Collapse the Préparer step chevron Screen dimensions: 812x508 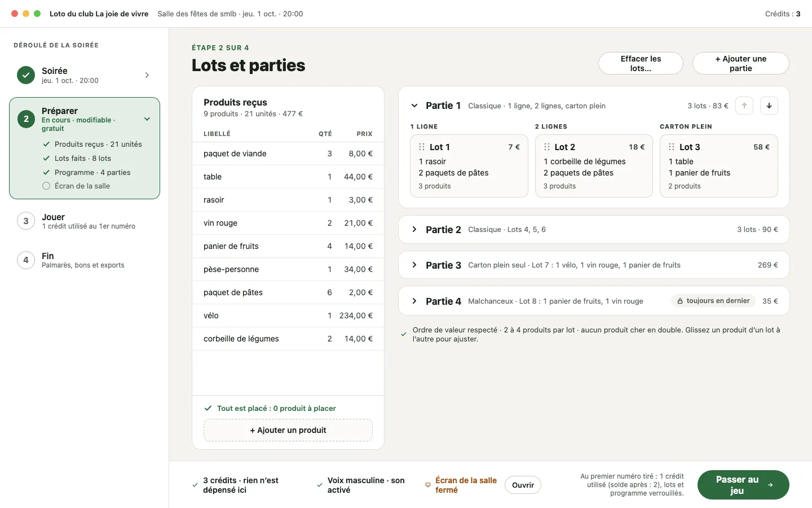(147, 119)
